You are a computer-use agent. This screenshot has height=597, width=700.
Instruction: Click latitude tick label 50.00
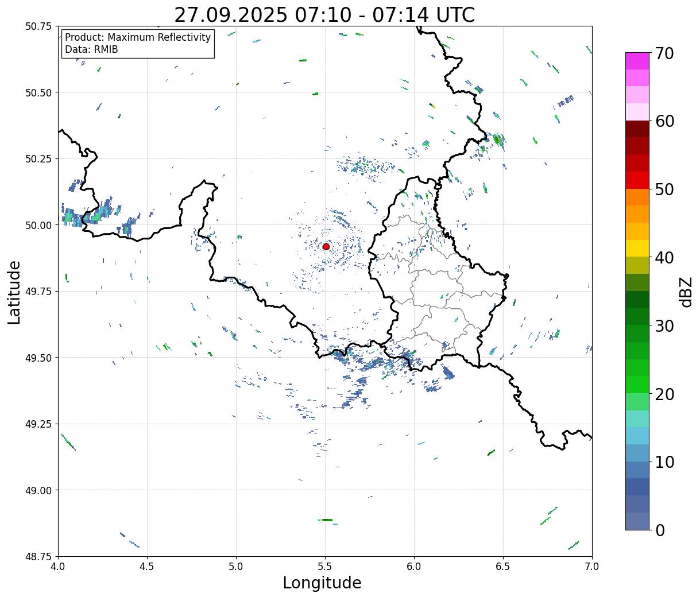pyautogui.click(x=38, y=225)
